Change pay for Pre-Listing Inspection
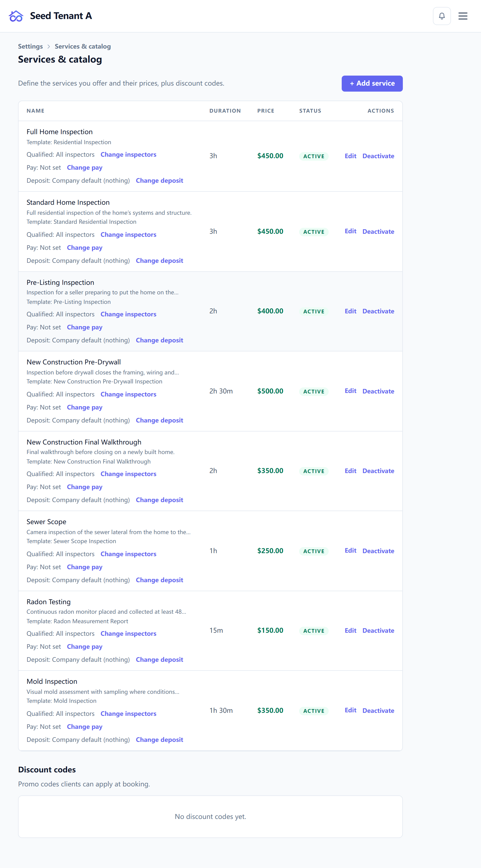The width and height of the screenshot is (481, 868). pos(85,327)
